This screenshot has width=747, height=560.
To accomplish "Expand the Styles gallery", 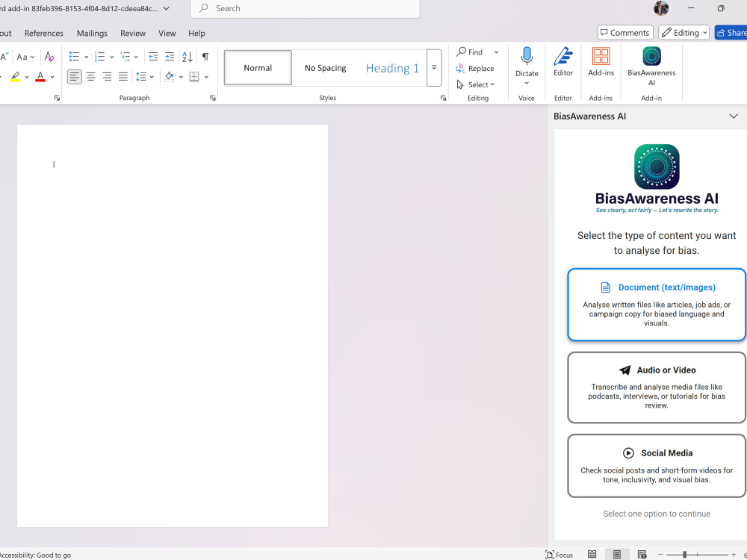I will pos(434,68).
